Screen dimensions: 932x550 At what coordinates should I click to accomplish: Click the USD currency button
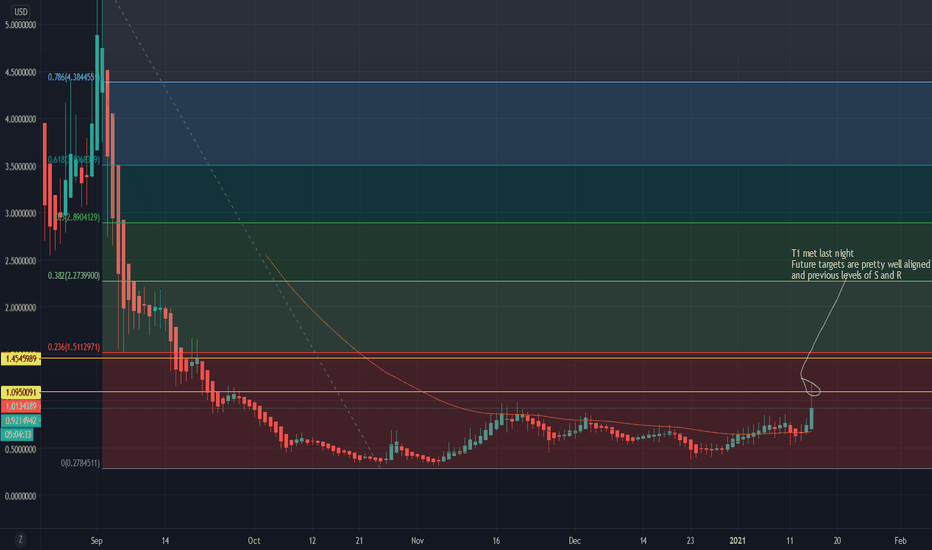(21, 11)
